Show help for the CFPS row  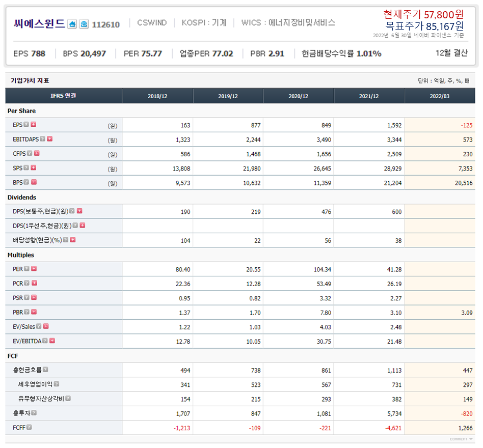point(30,153)
